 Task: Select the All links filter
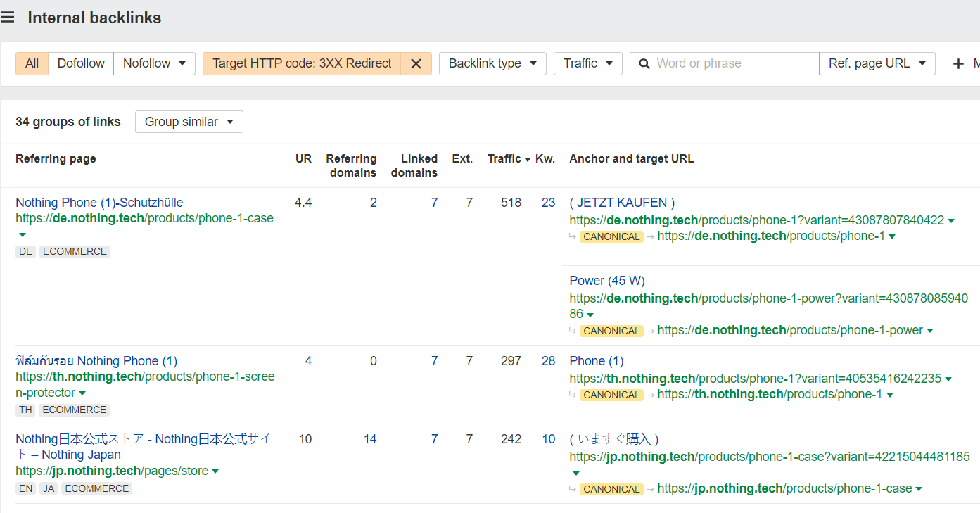point(32,63)
